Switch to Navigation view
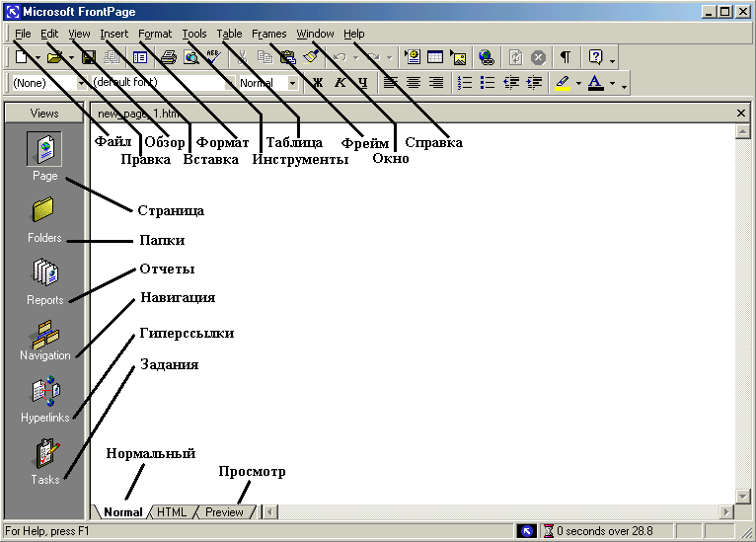756x542 pixels. point(44,341)
